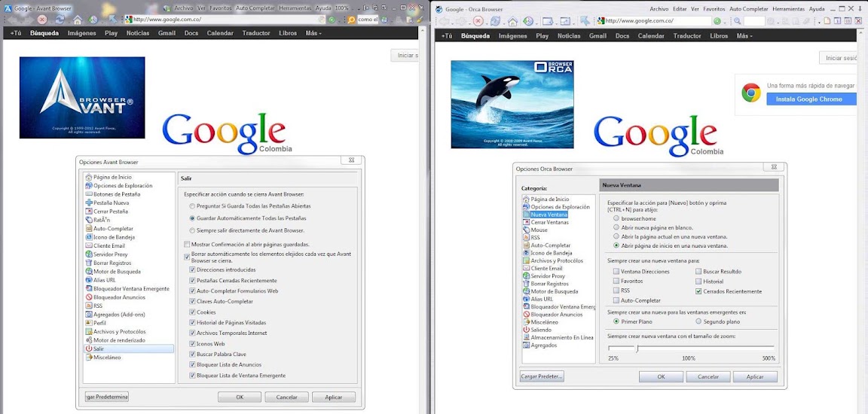Open Imágenes link in Avant Google bar
The height and width of the screenshot is (414, 868).
tap(82, 33)
